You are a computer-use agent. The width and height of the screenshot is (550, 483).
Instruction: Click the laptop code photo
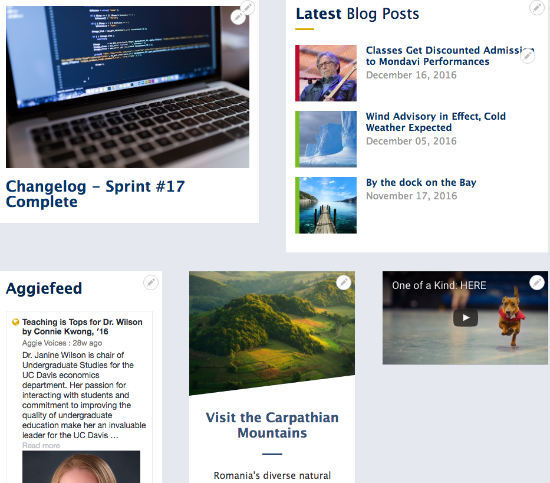[127, 87]
